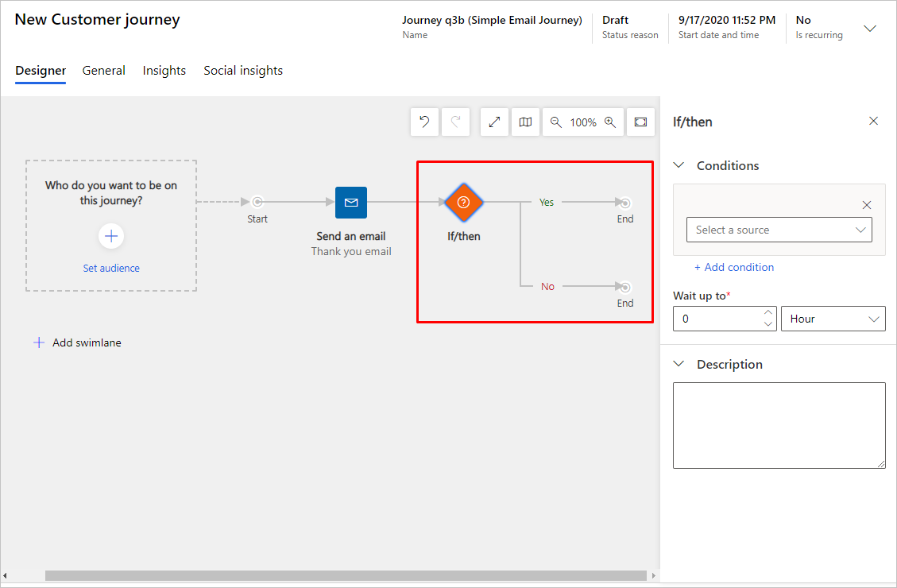Click the plus circle to set audience
The width and height of the screenshot is (897, 588).
pyautogui.click(x=111, y=236)
